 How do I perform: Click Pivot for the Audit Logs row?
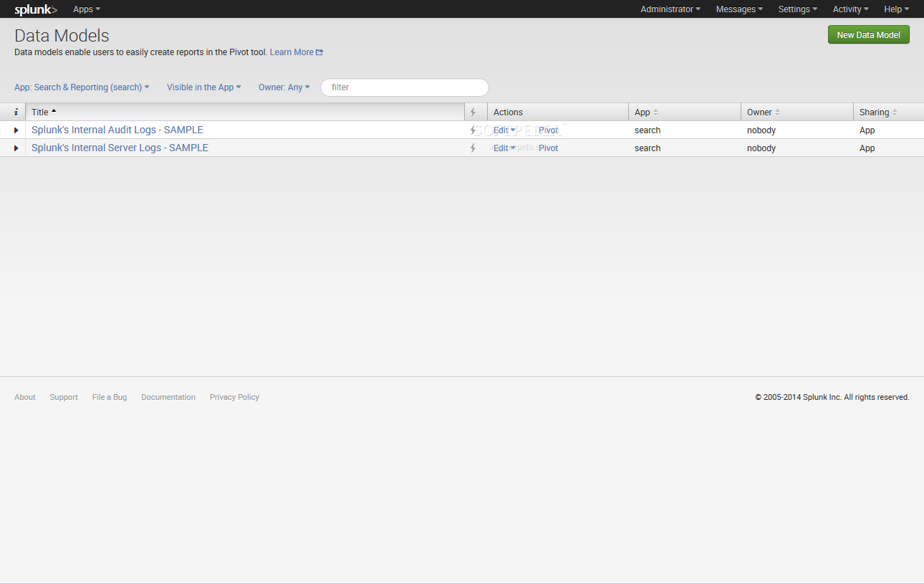548,130
